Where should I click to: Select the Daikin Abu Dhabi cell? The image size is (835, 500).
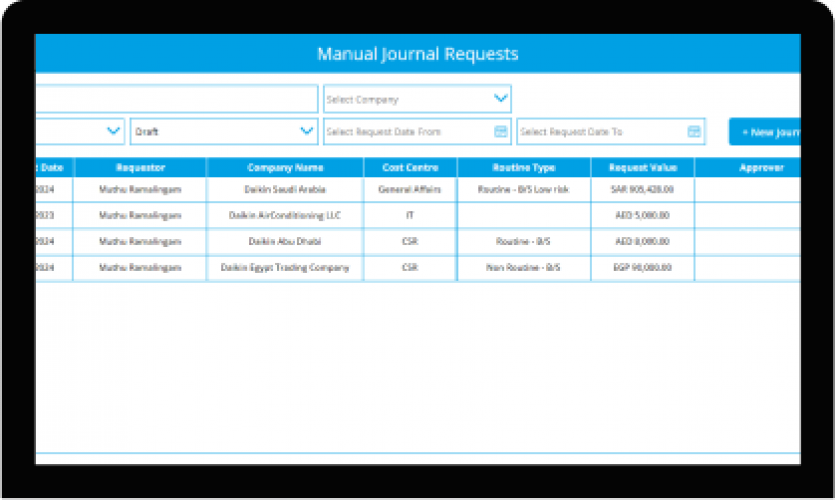285,241
